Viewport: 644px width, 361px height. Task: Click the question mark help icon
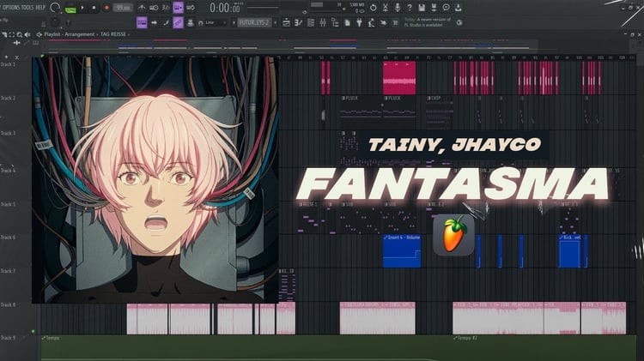tap(410, 8)
